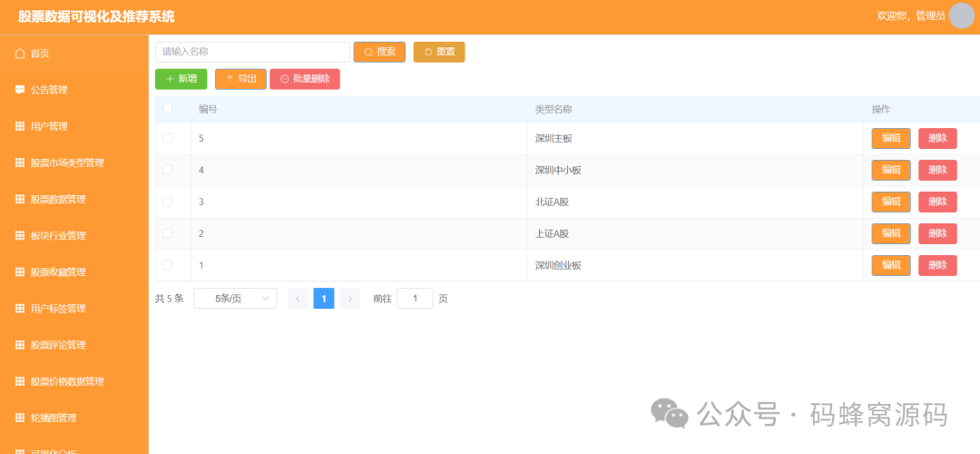Click the grid icon beside 轮播图管理

tap(19, 418)
